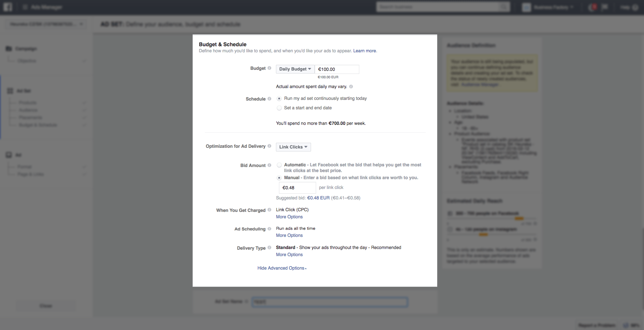Select 'Run my ad set continuously' radio button
Viewport: 644px width, 330px height.
(x=279, y=99)
